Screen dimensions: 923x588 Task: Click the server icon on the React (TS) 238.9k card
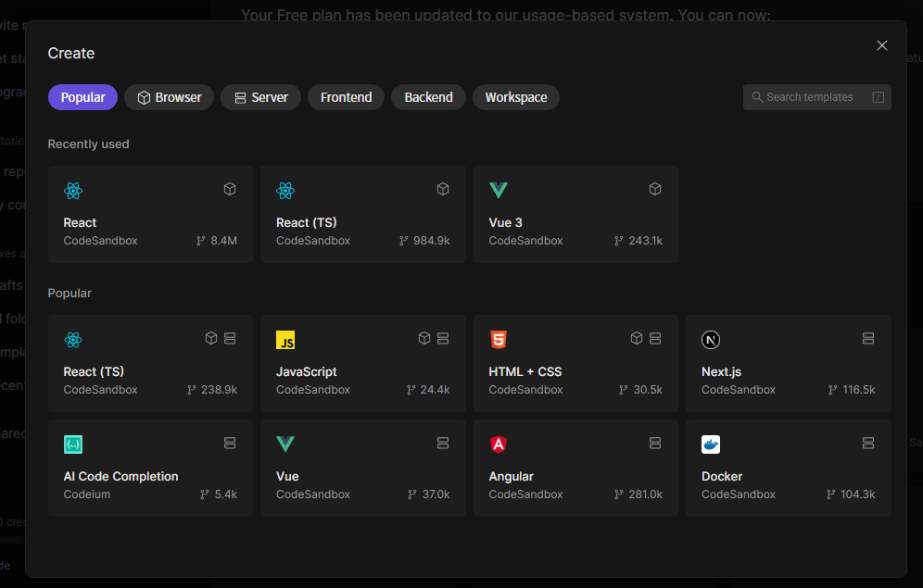click(x=230, y=338)
